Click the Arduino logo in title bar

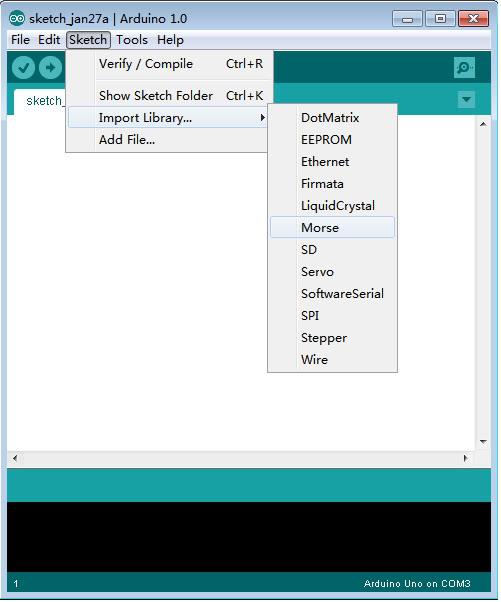pos(17,18)
